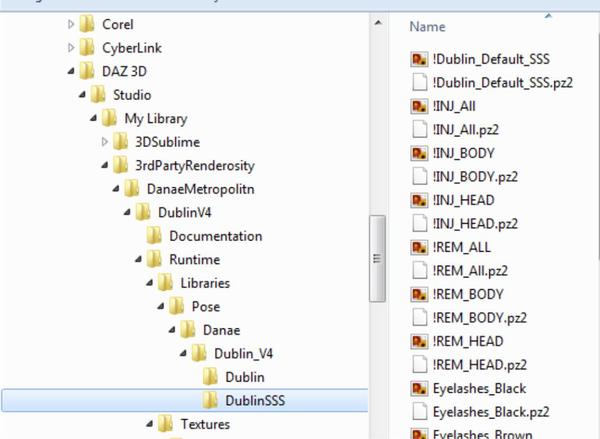
Task: Select the Danae folder label
Action: click(221, 330)
